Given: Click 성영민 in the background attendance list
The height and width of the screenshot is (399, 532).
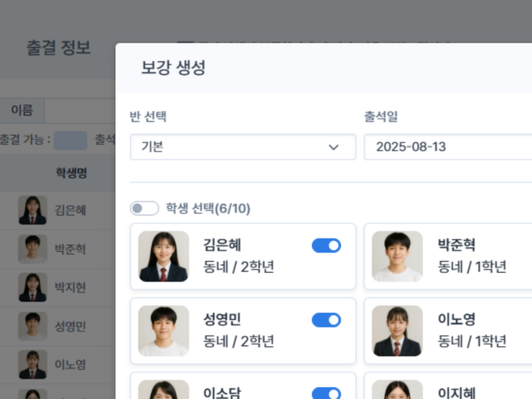Looking at the screenshot, I should click(x=70, y=326).
